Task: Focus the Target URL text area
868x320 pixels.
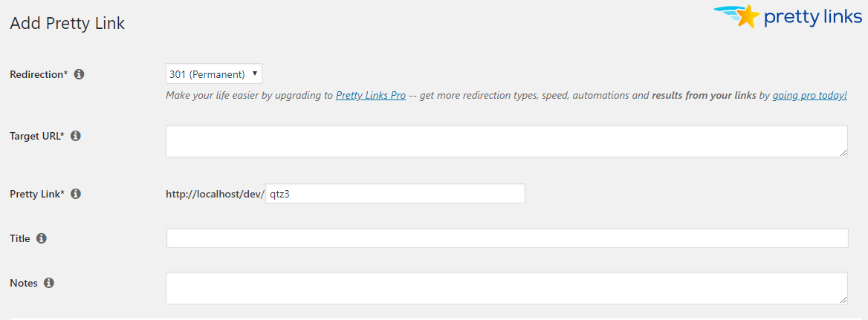Action: pyautogui.click(x=505, y=140)
